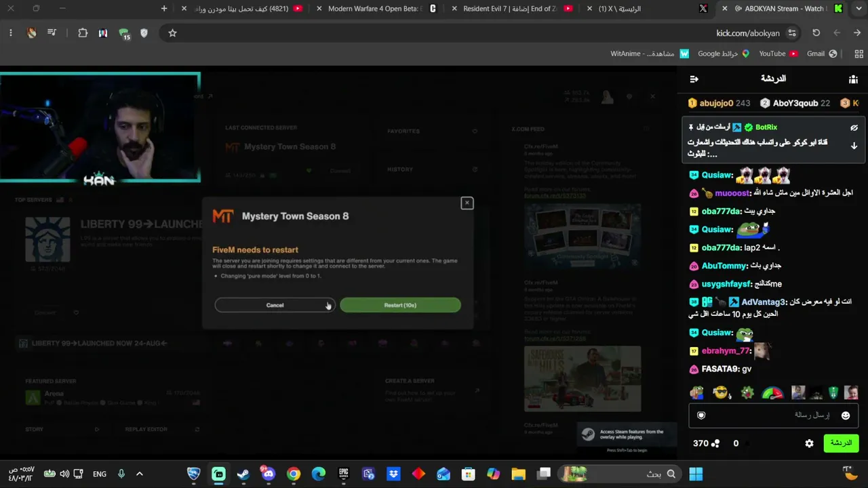Open Discord from the taskbar

(269, 474)
